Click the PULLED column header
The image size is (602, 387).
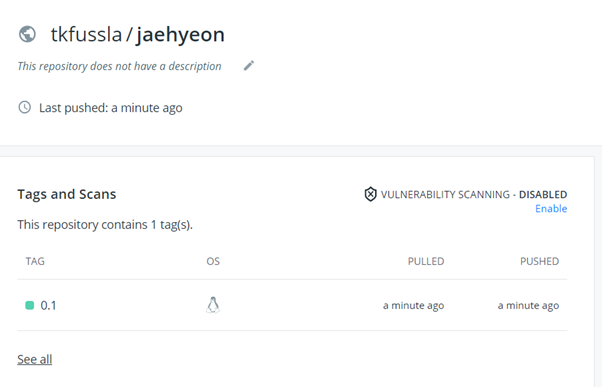(x=426, y=261)
